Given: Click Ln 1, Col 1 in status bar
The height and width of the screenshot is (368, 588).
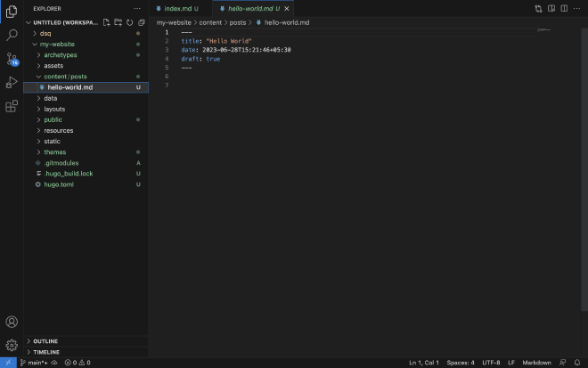Looking at the screenshot, I should coord(424,363).
